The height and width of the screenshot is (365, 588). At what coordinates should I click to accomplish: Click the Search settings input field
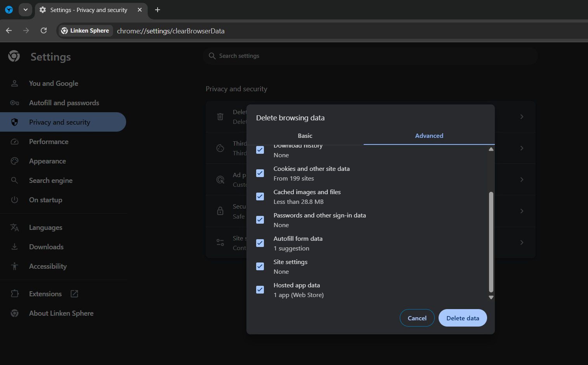[370, 56]
